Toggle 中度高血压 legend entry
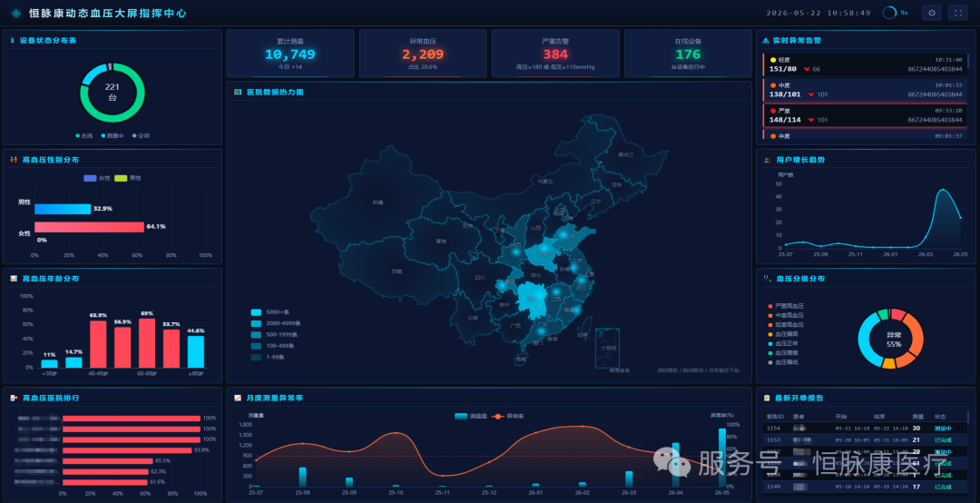The height and width of the screenshot is (503, 980). coord(786,315)
